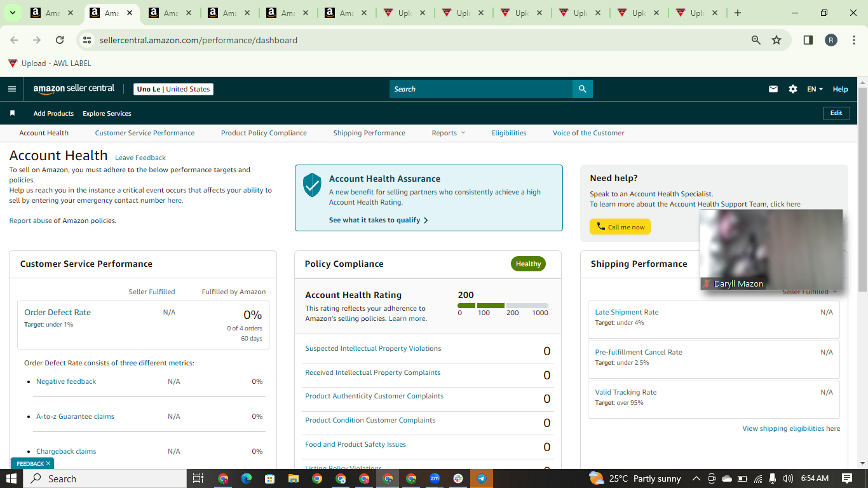Open the Valid Tracking Rate link
This screenshot has height=488, width=868.
click(x=626, y=392)
